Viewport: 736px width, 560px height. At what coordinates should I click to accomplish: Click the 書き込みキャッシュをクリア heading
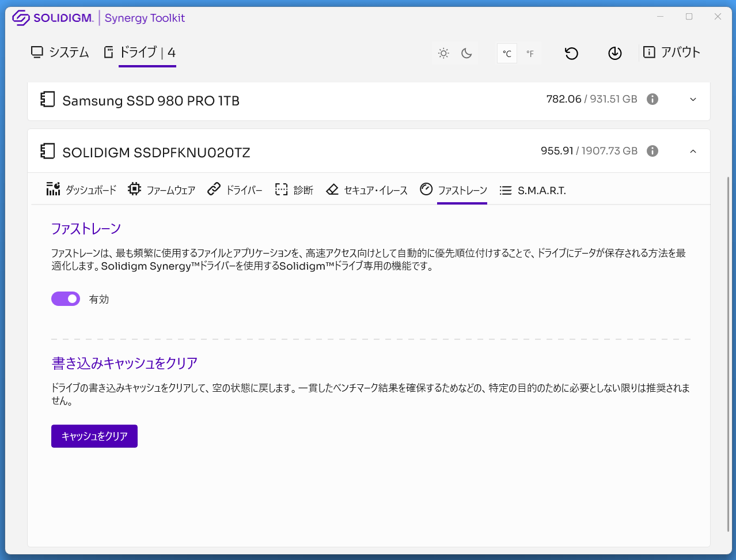tap(124, 363)
